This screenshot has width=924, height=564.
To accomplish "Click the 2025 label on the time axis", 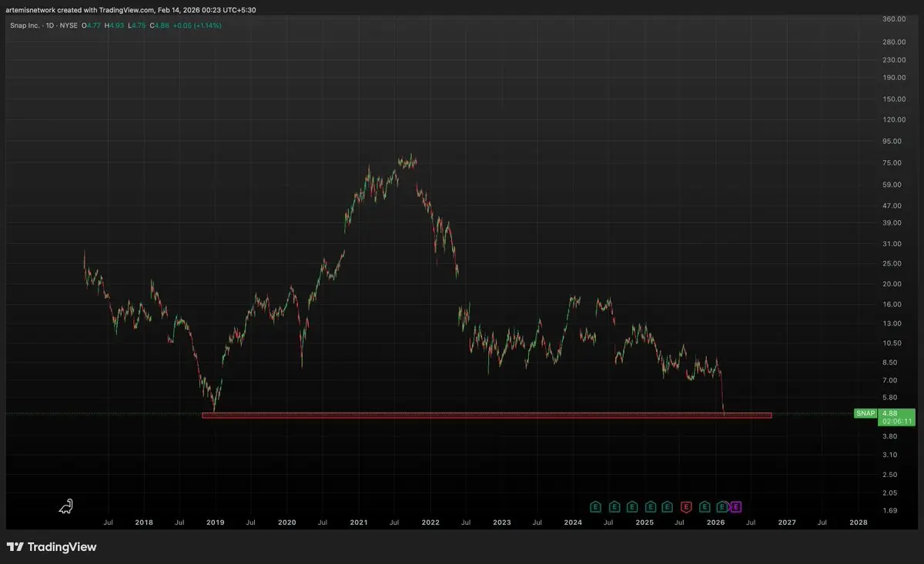I will pos(644,522).
